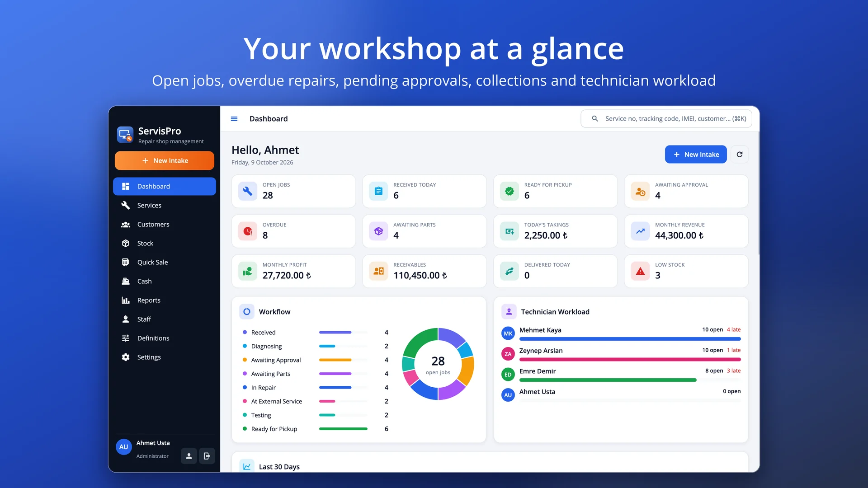Viewport: 868px width, 488px height.
Task: Click the blue New Intake header button
Action: tap(696, 155)
